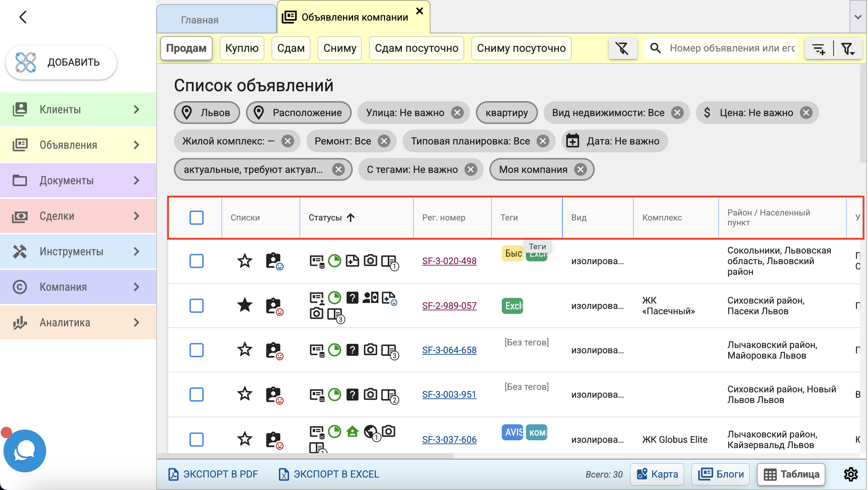Open listing link SF-3-020-498
The image size is (868, 490).
tap(449, 261)
